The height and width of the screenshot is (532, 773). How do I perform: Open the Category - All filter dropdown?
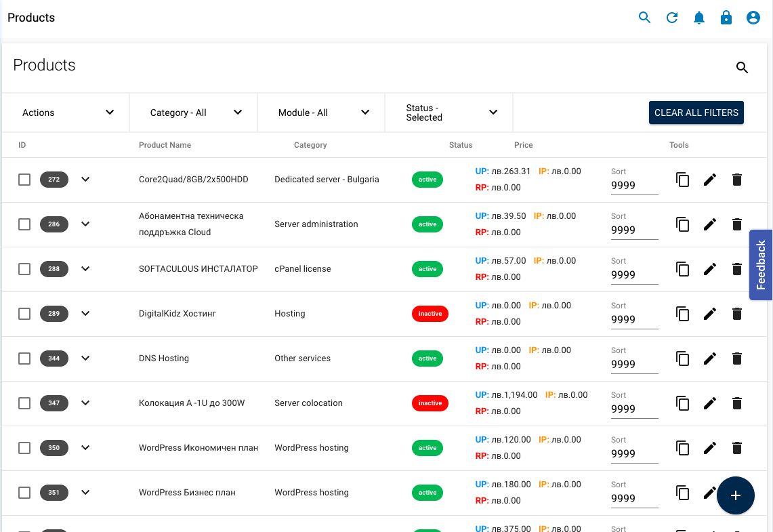(x=193, y=112)
